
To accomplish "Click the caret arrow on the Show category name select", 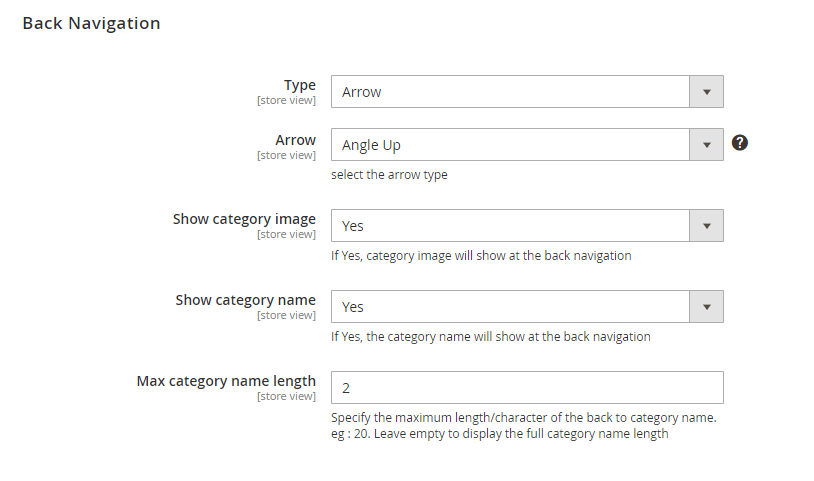I will pos(707,307).
